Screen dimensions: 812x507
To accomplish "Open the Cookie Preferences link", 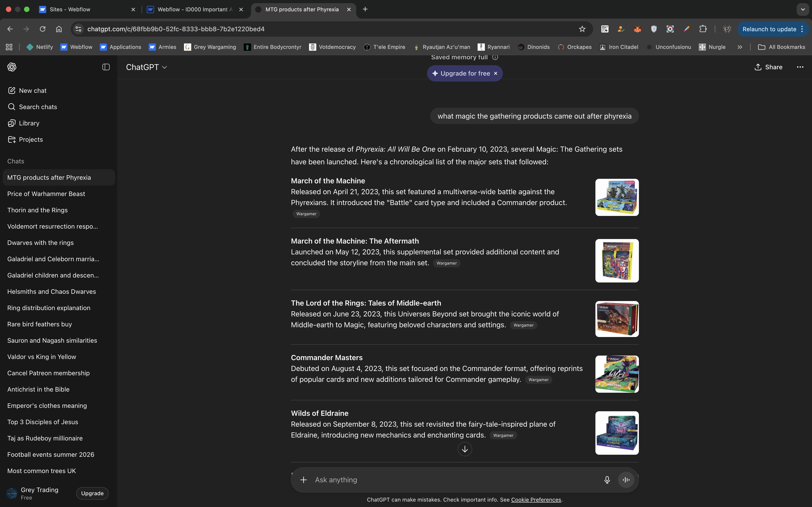I will 536,500.
